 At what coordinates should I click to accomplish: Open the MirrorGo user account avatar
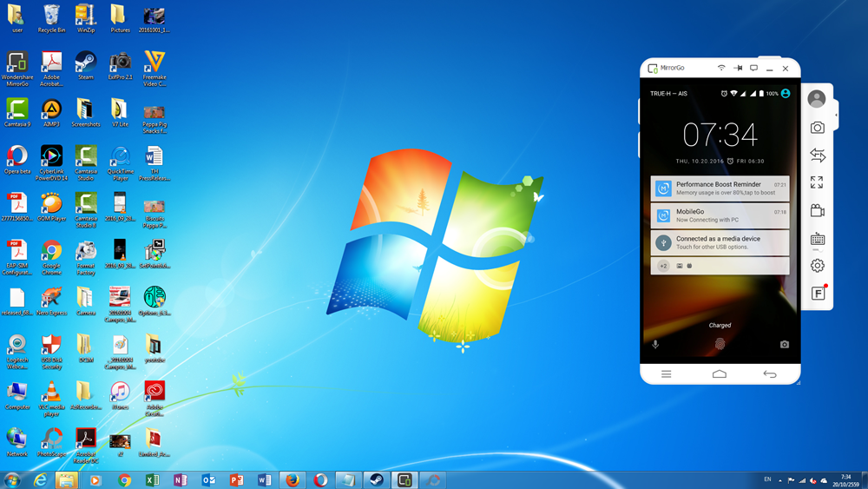817,99
